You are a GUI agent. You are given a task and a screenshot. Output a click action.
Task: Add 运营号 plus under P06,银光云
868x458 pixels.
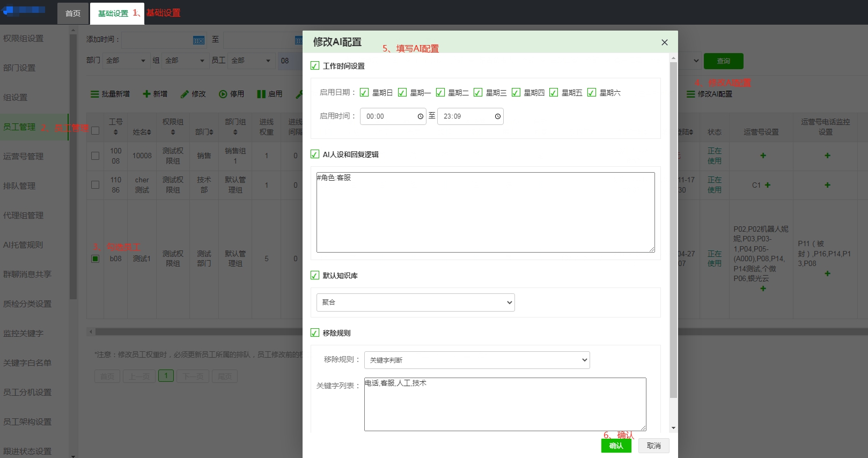pos(763,289)
